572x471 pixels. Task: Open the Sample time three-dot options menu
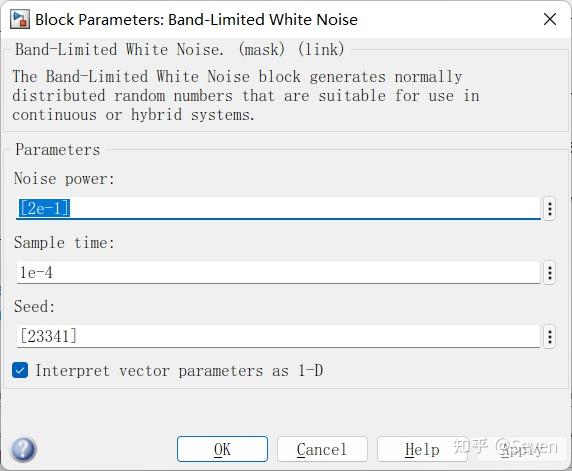[549, 273]
